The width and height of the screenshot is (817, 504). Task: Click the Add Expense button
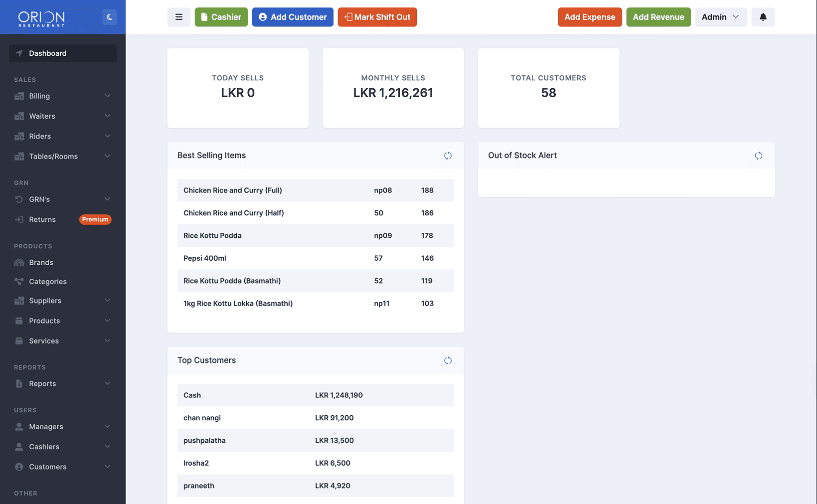click(x=590, y=17)
